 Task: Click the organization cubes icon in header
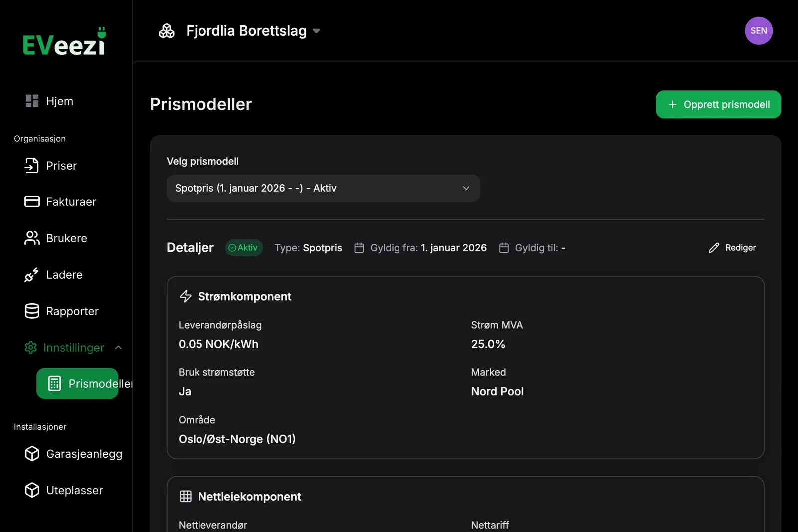pyautogui.click(x=167, y=31)
